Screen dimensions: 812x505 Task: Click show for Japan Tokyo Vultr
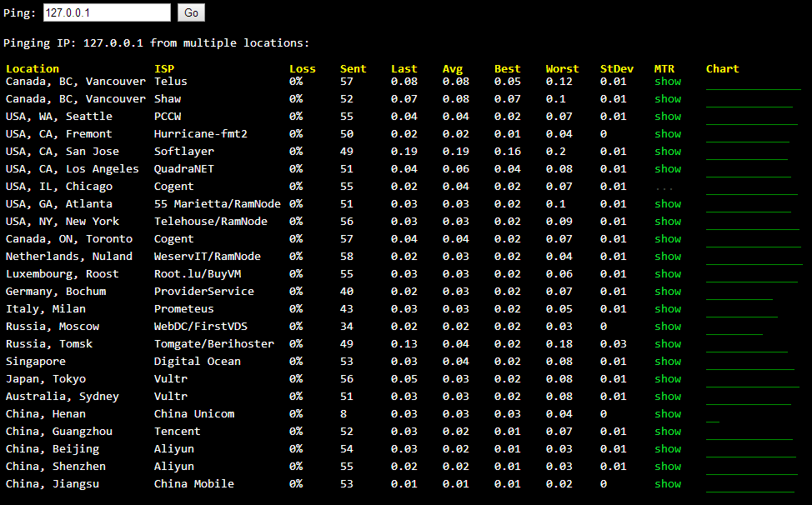click(x=668, y=378)
